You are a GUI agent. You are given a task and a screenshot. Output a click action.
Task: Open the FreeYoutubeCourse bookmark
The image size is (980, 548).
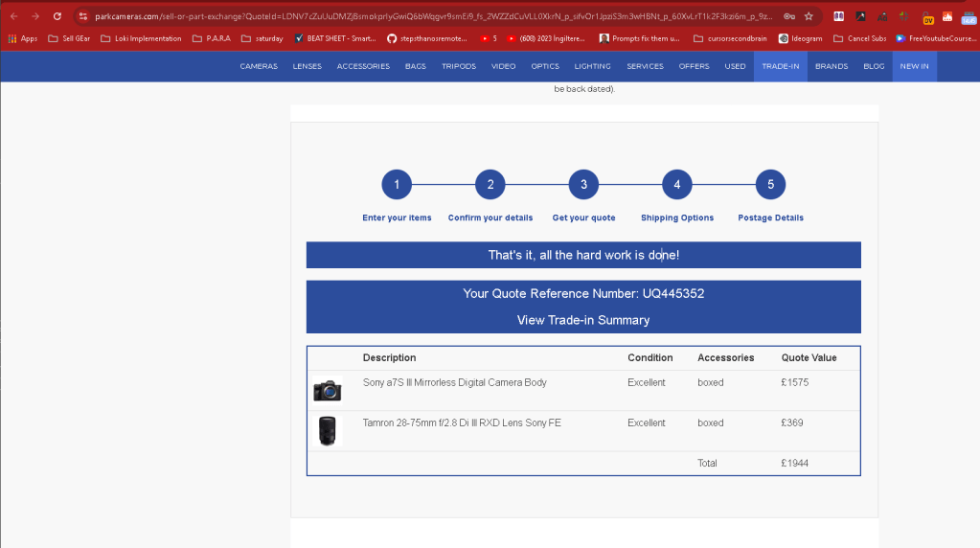936,38
